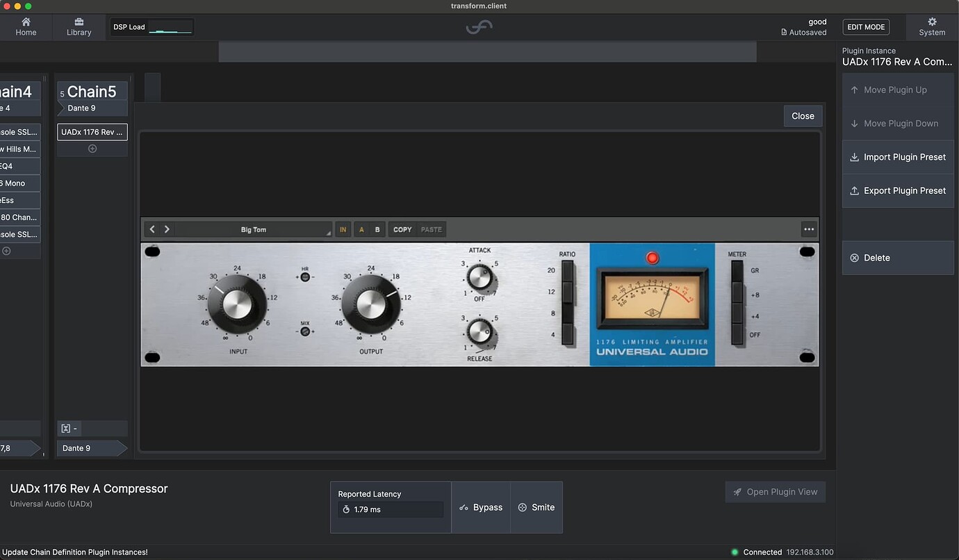Close the plugin view
Image resolution: width=959 pixels, height=560 pixels.
tap(803, 116)
